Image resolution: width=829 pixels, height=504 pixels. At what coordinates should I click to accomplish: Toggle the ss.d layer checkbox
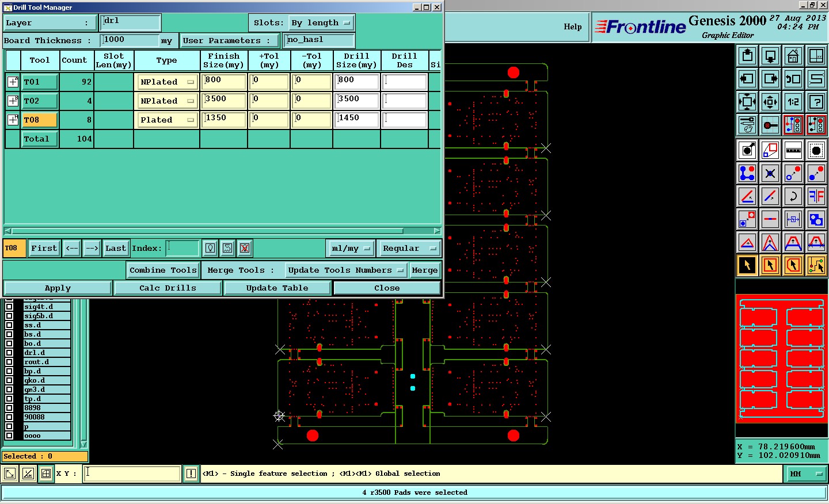click(9, 325)
